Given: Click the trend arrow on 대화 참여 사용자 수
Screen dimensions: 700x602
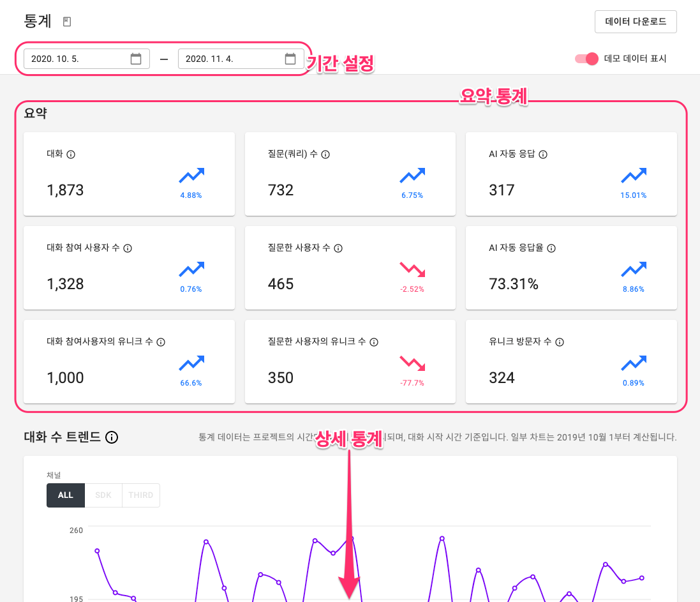Looking at the screenshot, I should (191, 269).
